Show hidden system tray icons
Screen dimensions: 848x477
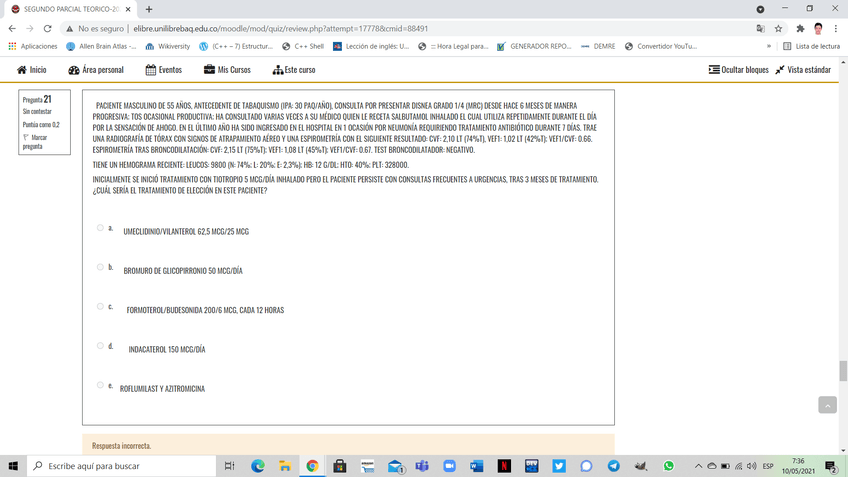click(698, 466)
